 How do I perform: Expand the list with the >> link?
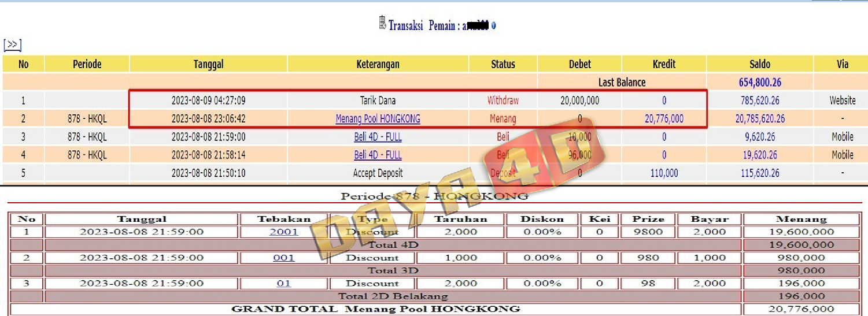pyautogui.click(x=12, y=45)
